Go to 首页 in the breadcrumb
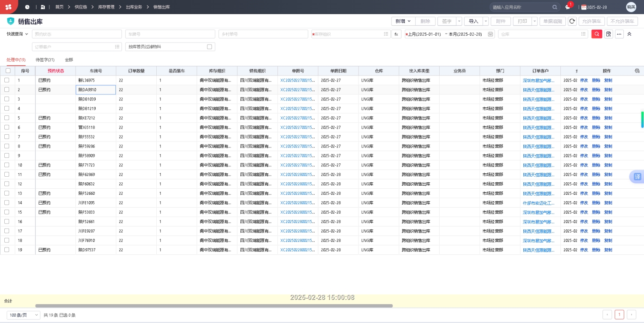Screen dimensions: 644x323 tap(59, 7)
